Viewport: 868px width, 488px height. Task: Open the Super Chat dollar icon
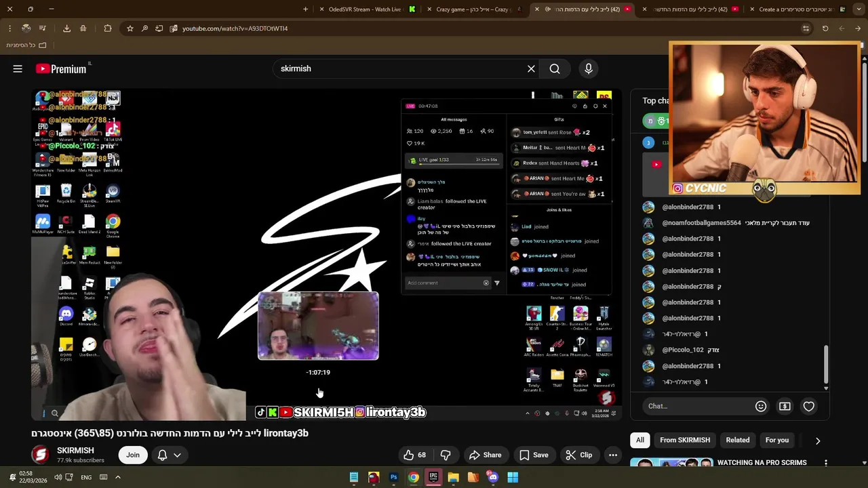(785, 406)
